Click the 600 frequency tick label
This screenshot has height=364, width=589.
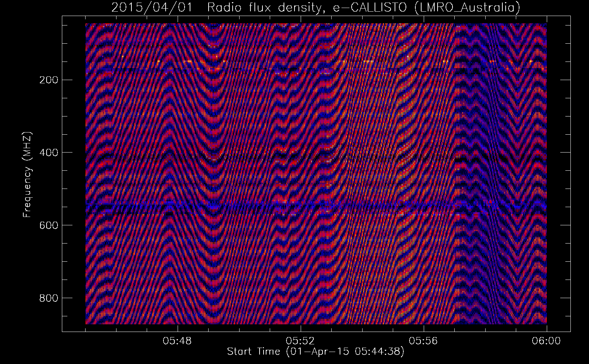click(x=49, y=225)
